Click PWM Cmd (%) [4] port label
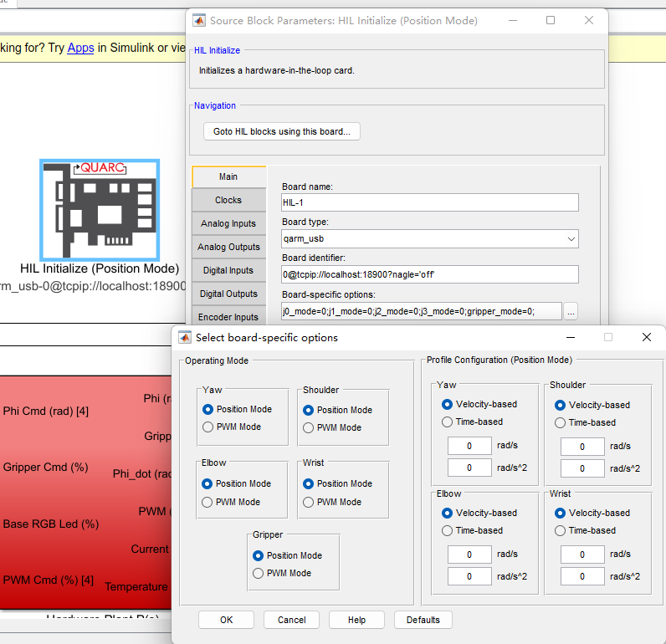Screen dimensions: 666x644 pyautogui.click(x=49, y=580)
